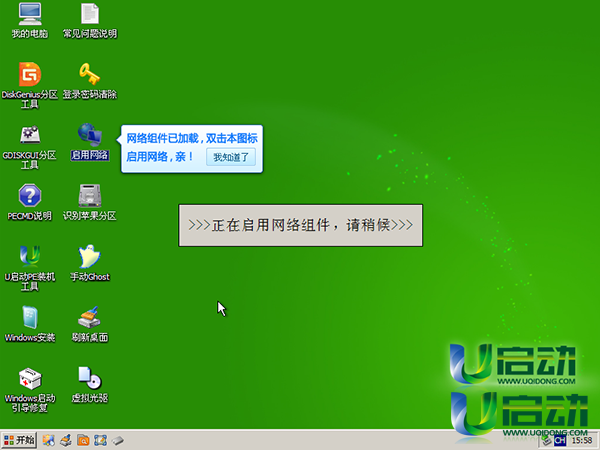Select the 登录密码清除 key icon
The width and height of the screenshot is (600, 450).
90,81
